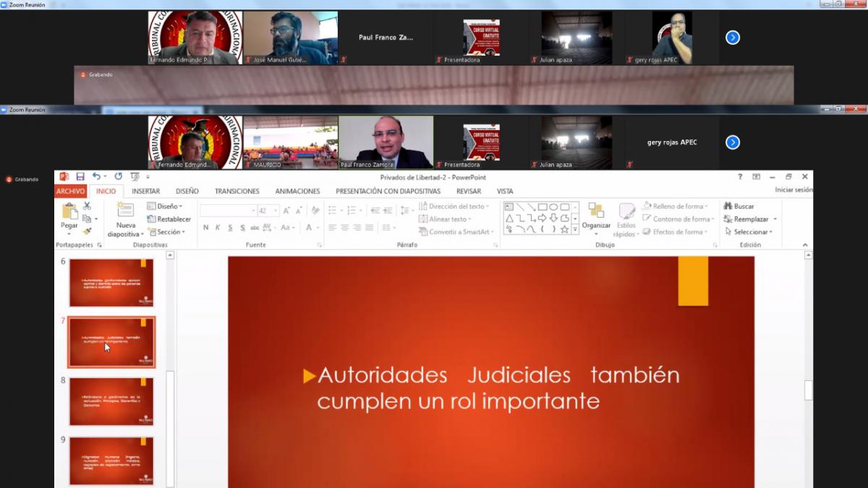Select the Cut scissors icon
Image resolution: width=868 pixels, height=488 pixels.
pyautogui.click(x=88, y=206)
